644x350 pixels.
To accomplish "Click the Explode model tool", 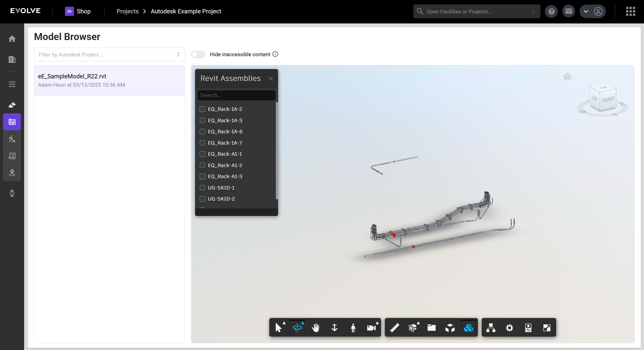I will click(450, 328).
